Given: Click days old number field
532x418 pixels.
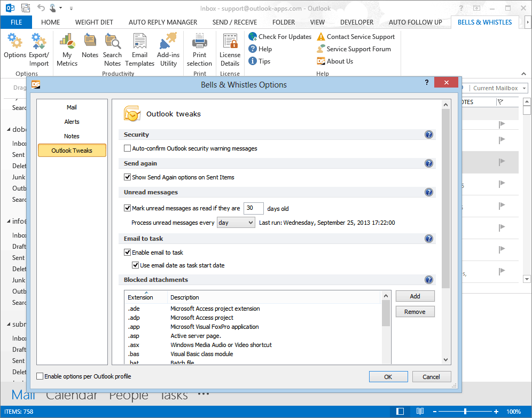Looking at the screenshot, I should pyautogui.click(x=253, y=208).
